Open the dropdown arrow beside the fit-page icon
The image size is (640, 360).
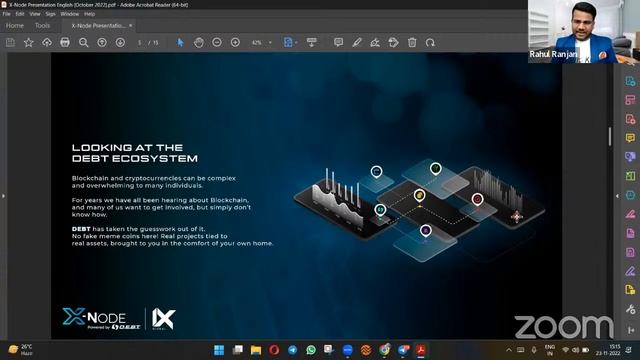tap(296, 42)
